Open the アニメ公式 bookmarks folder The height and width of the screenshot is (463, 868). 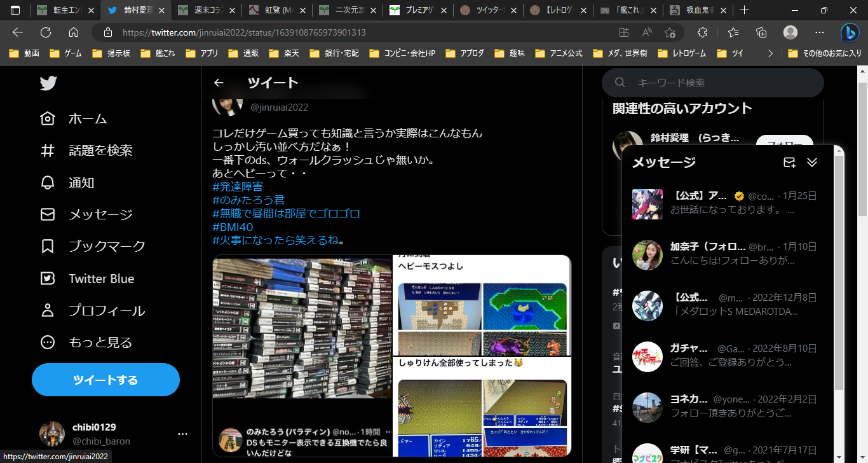coord(559,53)
